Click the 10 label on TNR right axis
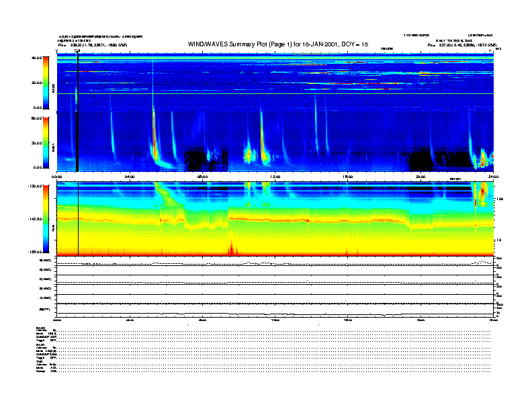This screenshot has width=532, height=411. click(498, 240)
